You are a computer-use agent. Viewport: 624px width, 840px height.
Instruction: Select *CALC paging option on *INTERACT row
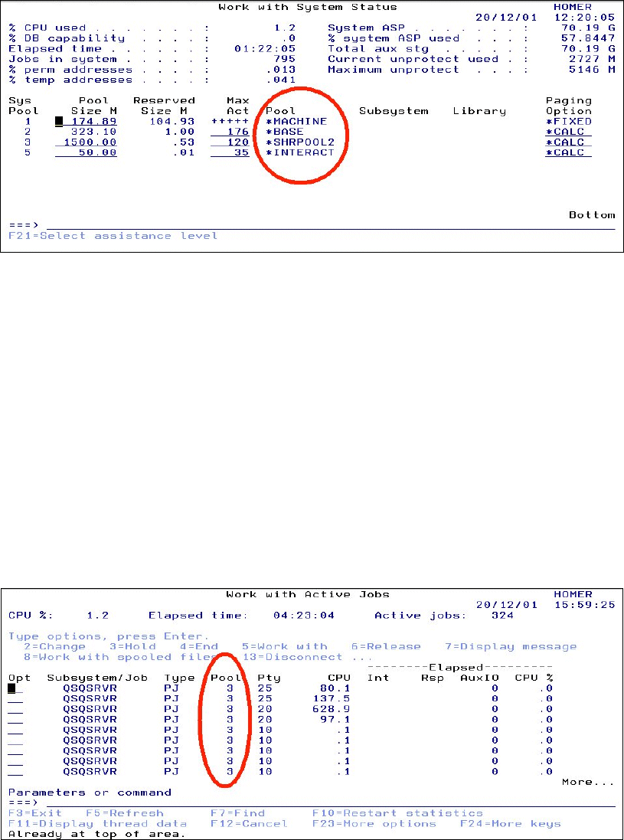tap(569, 152)
